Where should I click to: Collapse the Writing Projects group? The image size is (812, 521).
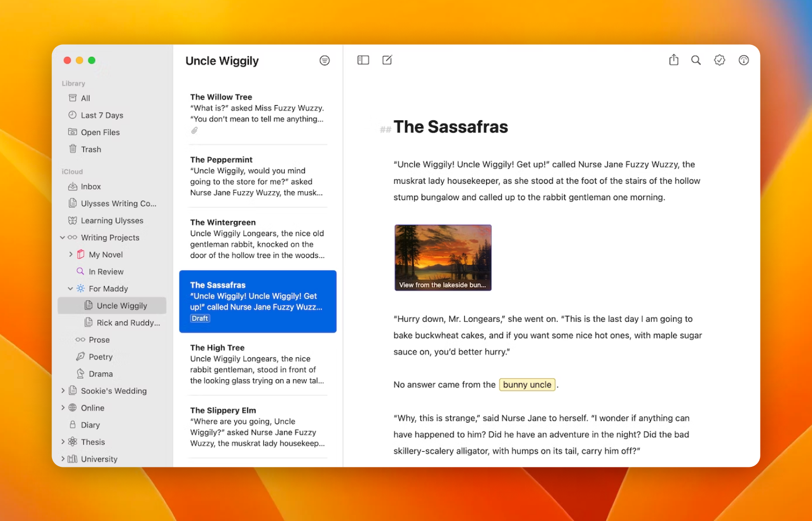(x=62, y=237)
